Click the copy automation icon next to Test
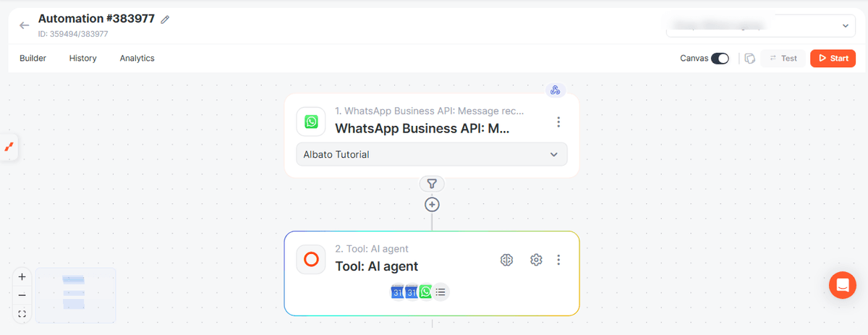 pos(750,59)
